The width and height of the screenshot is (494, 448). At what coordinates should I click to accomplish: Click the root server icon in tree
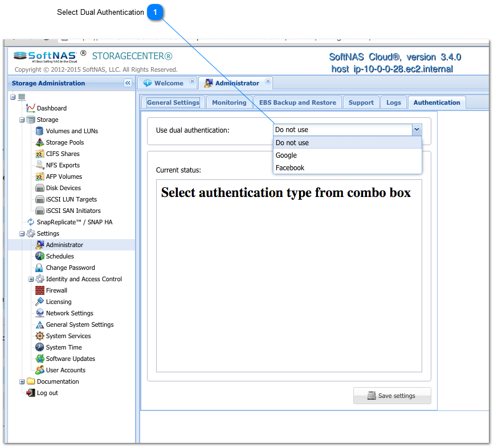22,97
